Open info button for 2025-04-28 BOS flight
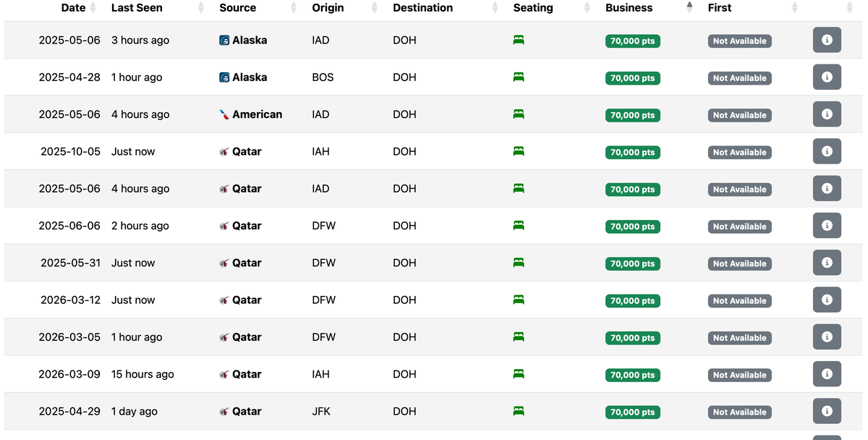Screen dimensions: 868x440 (827, 77)
